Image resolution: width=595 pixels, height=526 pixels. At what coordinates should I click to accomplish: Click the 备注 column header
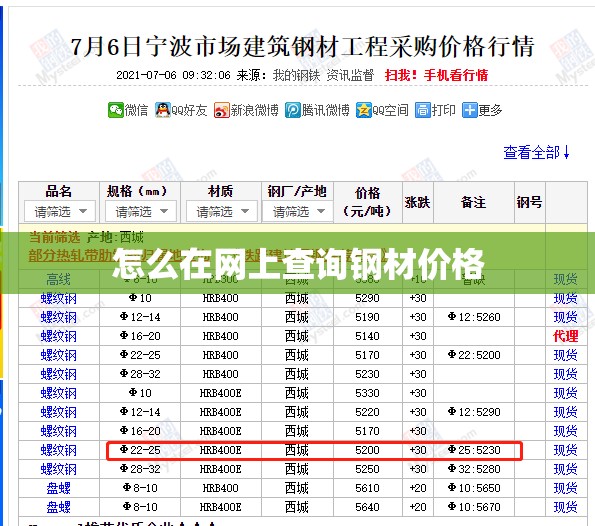[x=474, y=202]
